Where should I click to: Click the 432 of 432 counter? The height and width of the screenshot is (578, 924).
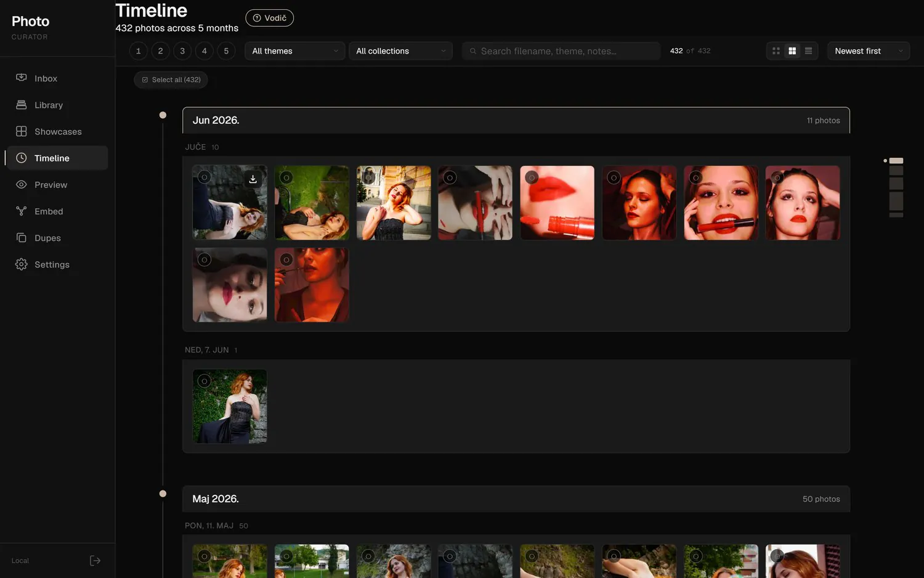(690, 51)
